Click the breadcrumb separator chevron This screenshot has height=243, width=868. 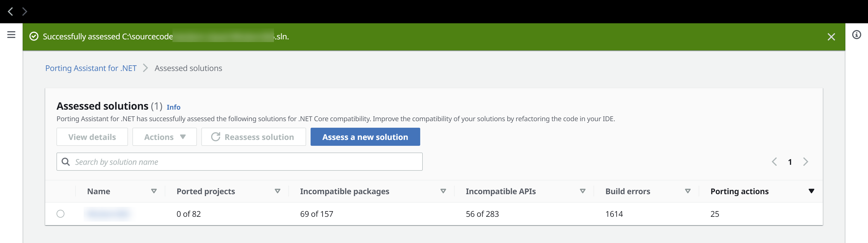145,68
